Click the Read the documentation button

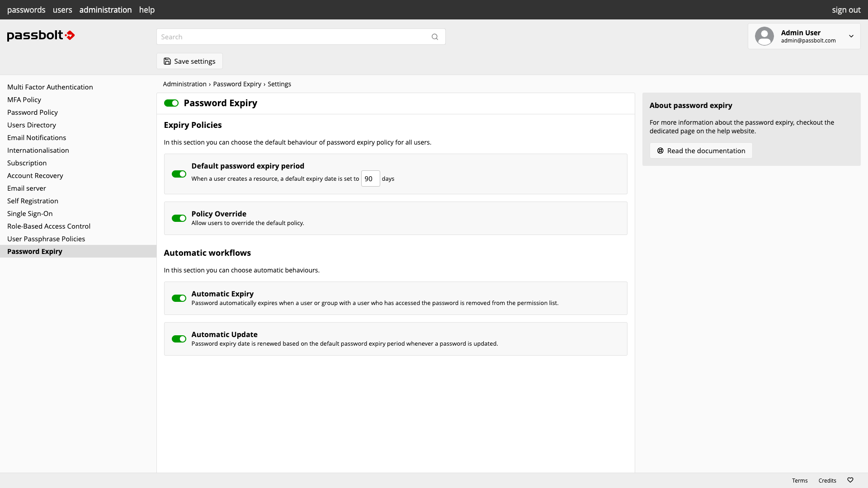701,151
